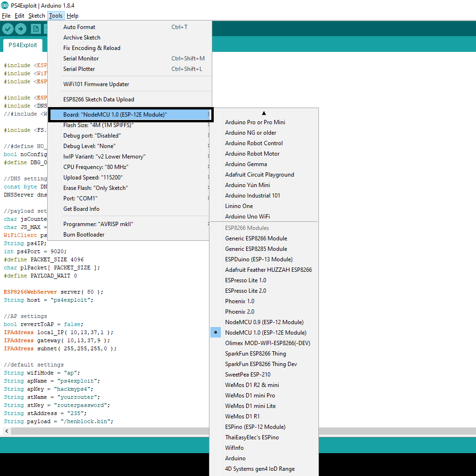
Task: Select checked NodeMCU 1.0 (ESP-12E Module) entry
Action: (x=264, y=332)
